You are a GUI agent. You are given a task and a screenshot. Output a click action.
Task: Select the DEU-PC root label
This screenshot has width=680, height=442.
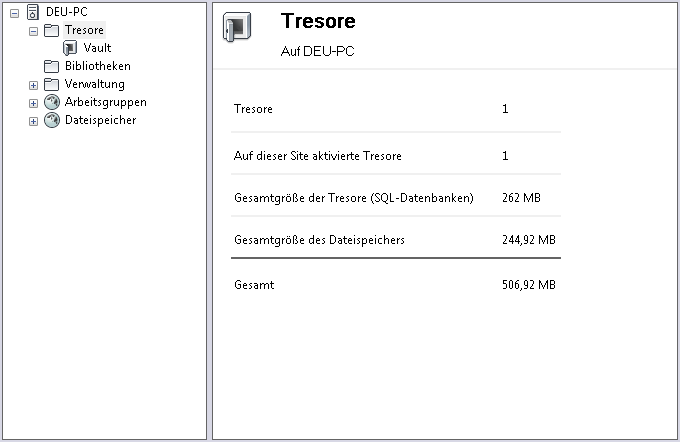tap(67, 12)
